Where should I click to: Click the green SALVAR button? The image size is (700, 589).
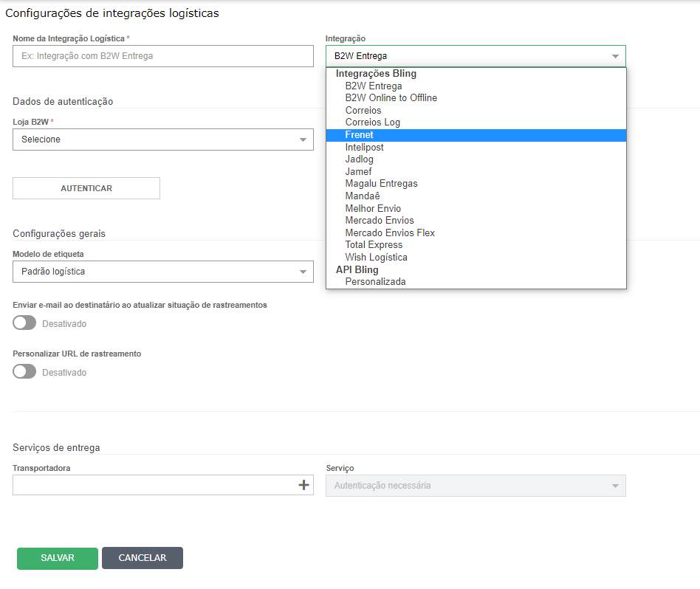coord(58,558)
